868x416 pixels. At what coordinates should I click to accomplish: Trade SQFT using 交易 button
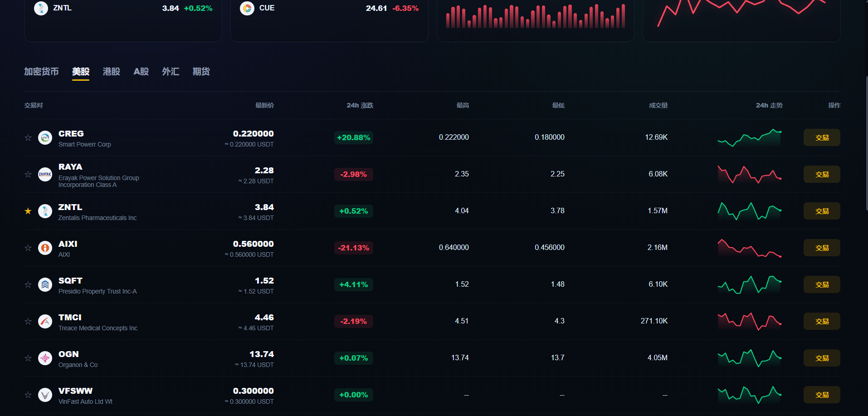(x=822, y=284)
